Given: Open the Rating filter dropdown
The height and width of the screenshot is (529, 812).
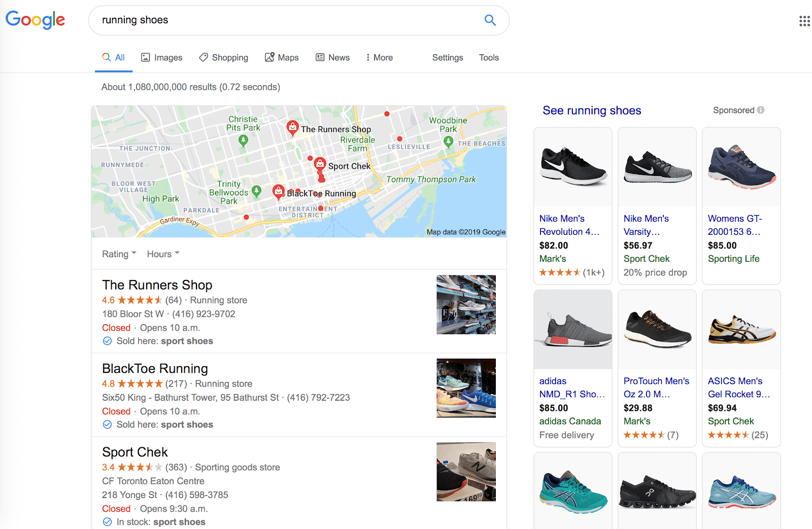Looking at the screenshot, I should [119, 254].
